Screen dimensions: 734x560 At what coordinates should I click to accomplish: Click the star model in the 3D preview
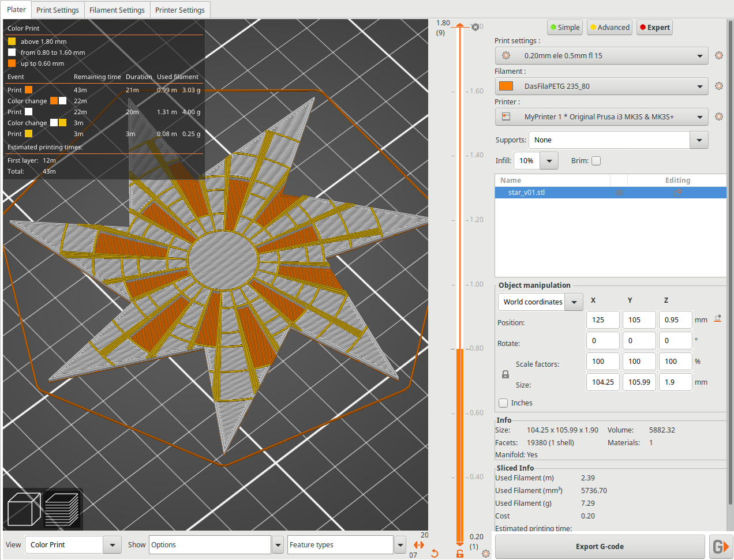[222, 261]
